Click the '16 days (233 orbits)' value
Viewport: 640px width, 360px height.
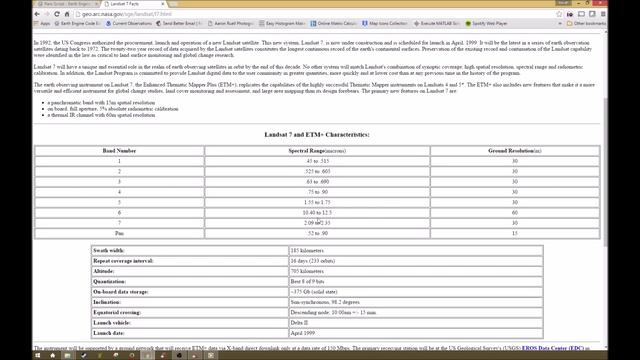click(x=313, y=261)
